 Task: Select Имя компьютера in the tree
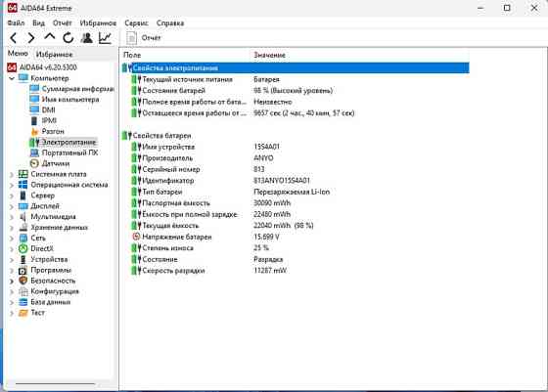click(70, 100)
